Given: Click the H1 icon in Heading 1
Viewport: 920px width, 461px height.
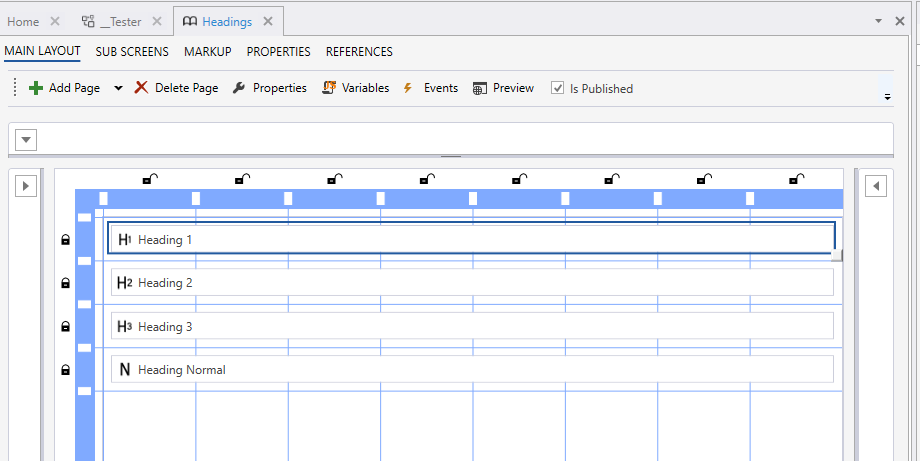Looking at the screenshot, I should click(x=124, y=239).
